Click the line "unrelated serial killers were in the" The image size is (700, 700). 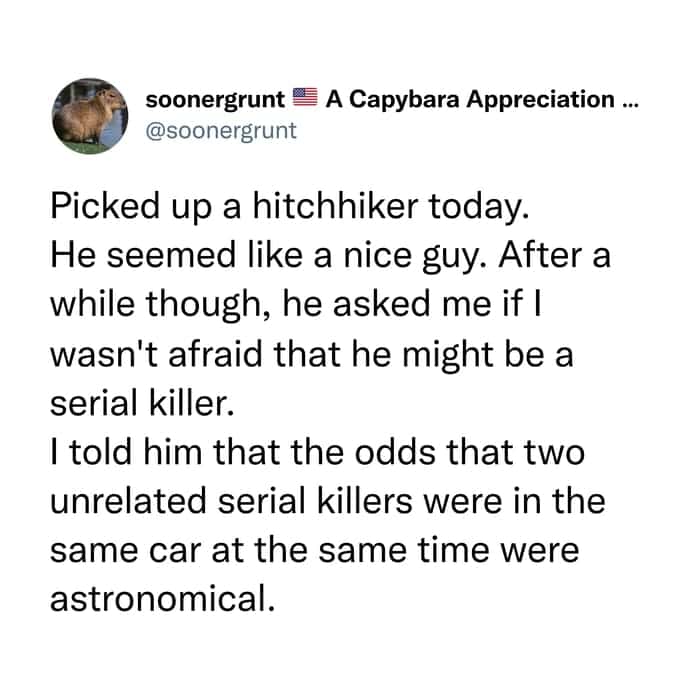tap(328, 501)
